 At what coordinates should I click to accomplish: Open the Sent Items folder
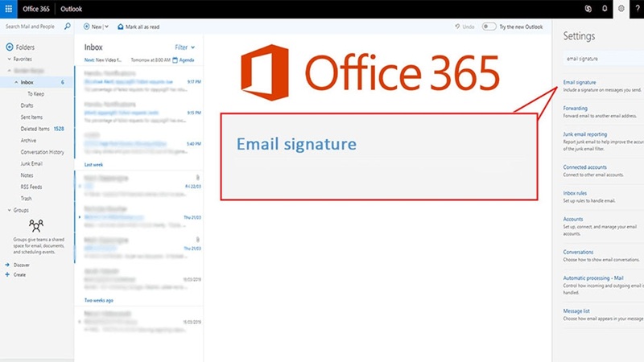tap(31, 117)
